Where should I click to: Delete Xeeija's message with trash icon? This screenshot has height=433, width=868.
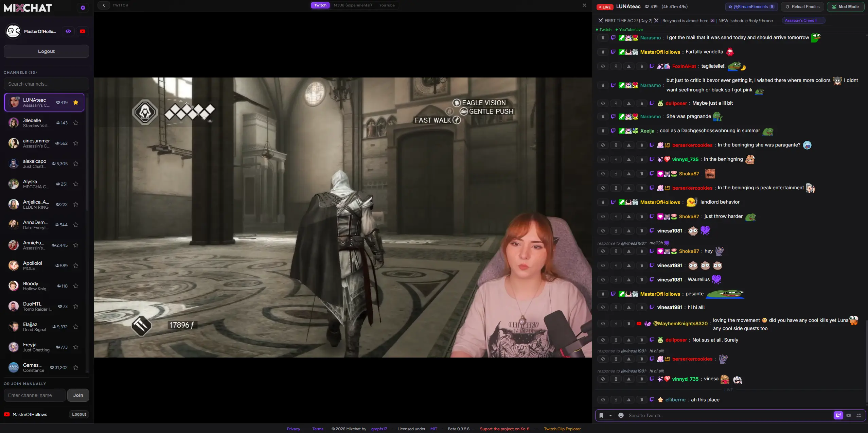tap(603, 131)
